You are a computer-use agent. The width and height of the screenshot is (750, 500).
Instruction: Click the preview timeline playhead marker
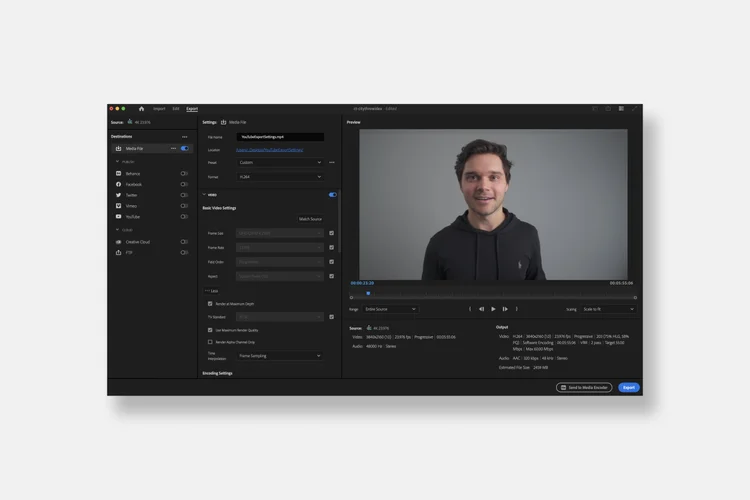tap(368, 293)
